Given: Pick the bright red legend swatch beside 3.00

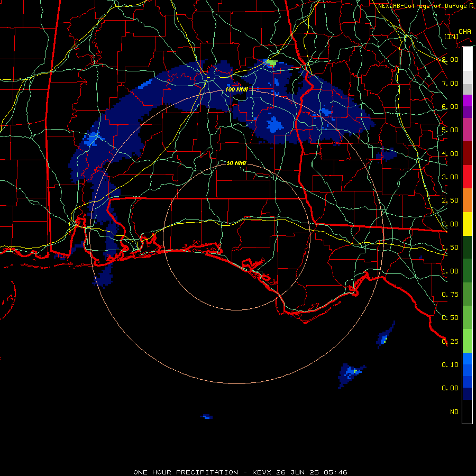Looking at the screenshot, I should coord(467,177).
